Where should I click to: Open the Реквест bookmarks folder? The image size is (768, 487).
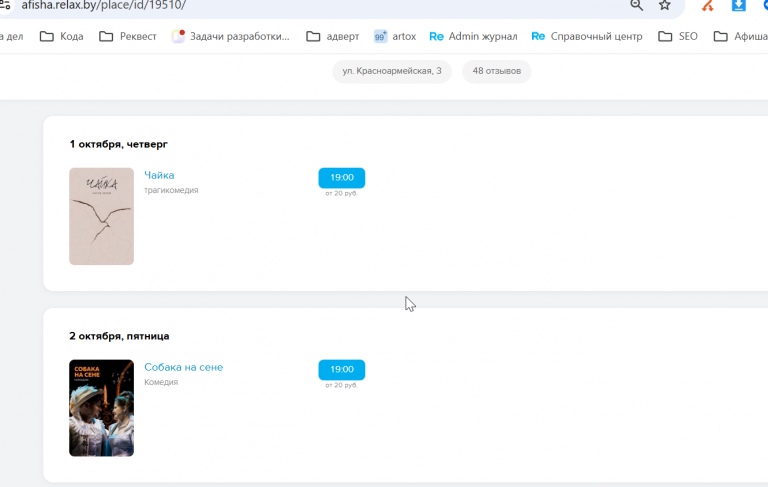pos(127,36)
